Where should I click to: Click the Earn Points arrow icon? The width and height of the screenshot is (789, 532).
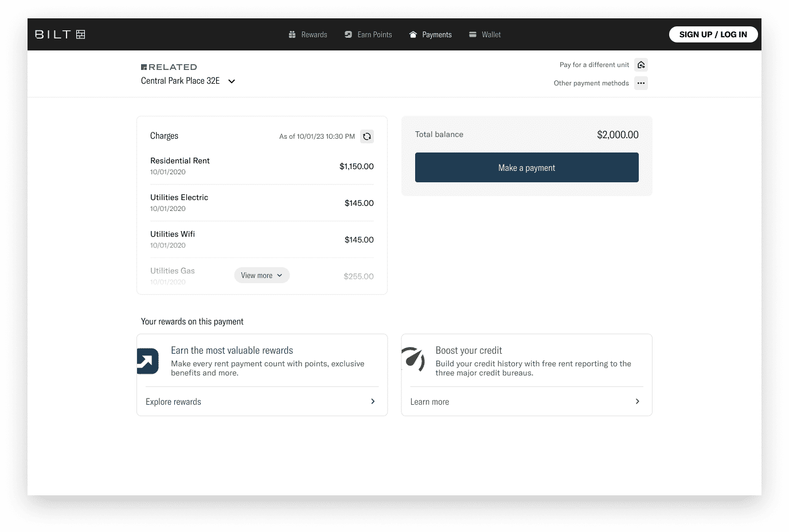coord(347,34)
